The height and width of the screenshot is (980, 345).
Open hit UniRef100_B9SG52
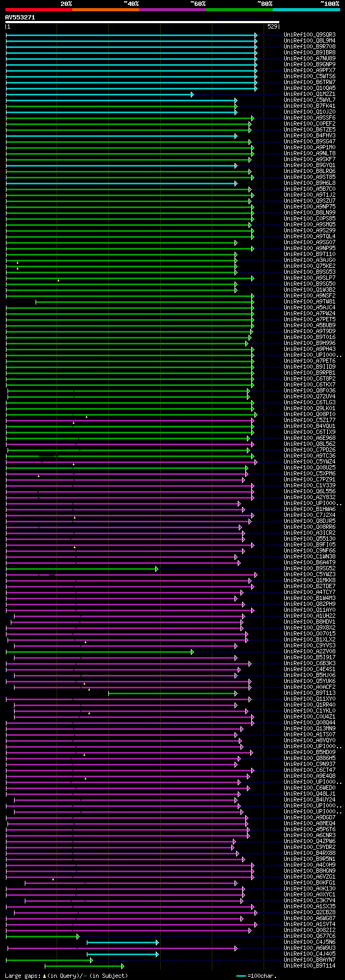(x=309, y=569)
